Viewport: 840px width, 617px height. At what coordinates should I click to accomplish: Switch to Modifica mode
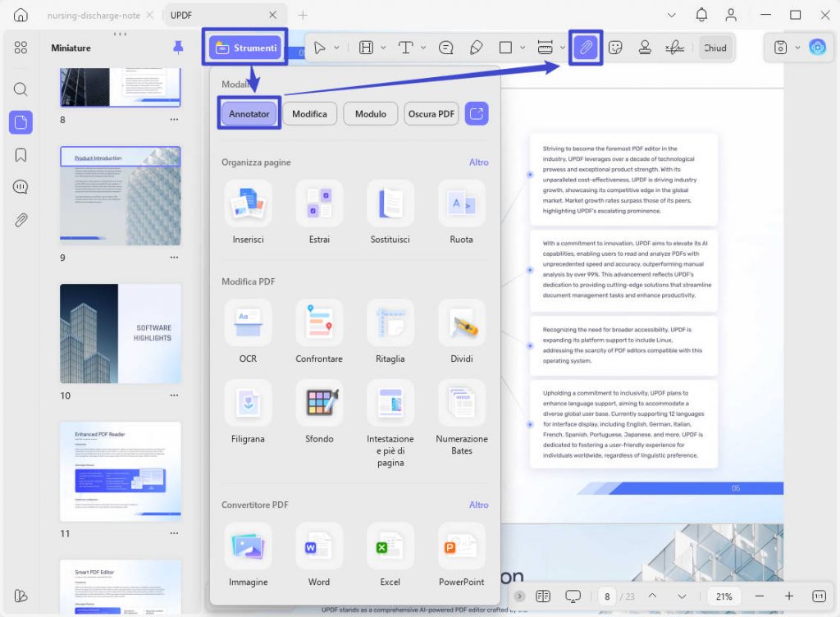[309, 113]
